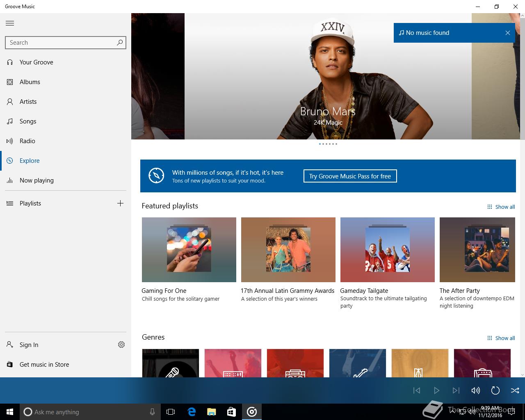Open the boombox genre tile
Image resolution: width=525 pixels, height=420 pixels.
pyautogui.click(x=295, y=363)
